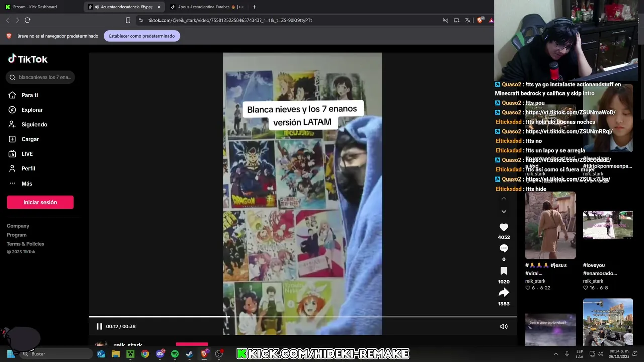
Task: Switch the ESP LAA keyboard language
Action: (580, 354)
